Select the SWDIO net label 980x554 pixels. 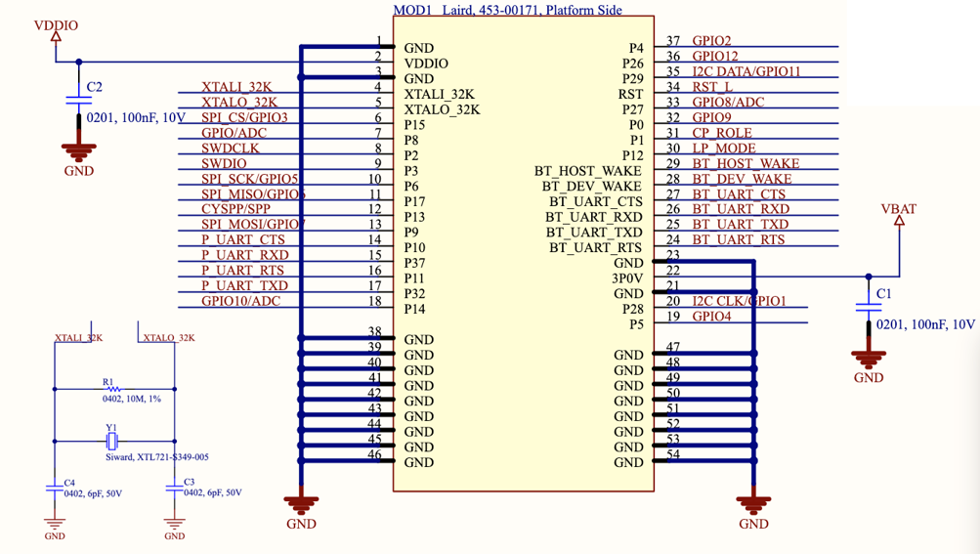pos(224,163)
